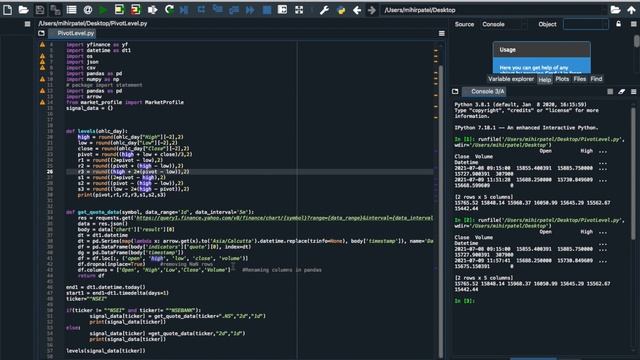
Task: Save all files using the toolbar
Action: coord(55,10)
